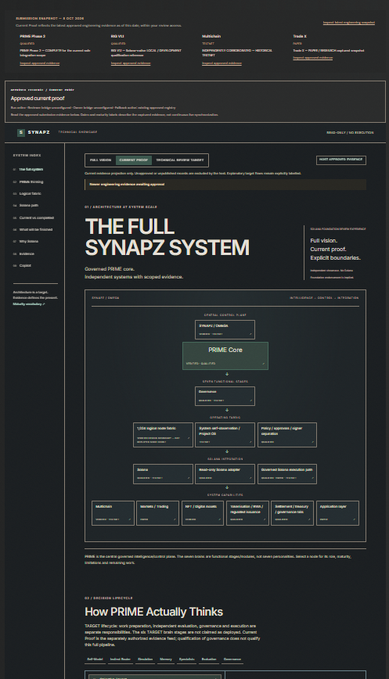
Task: Select the Tokenization / RWA regulated issuance node
Action: tap(247, 513)
